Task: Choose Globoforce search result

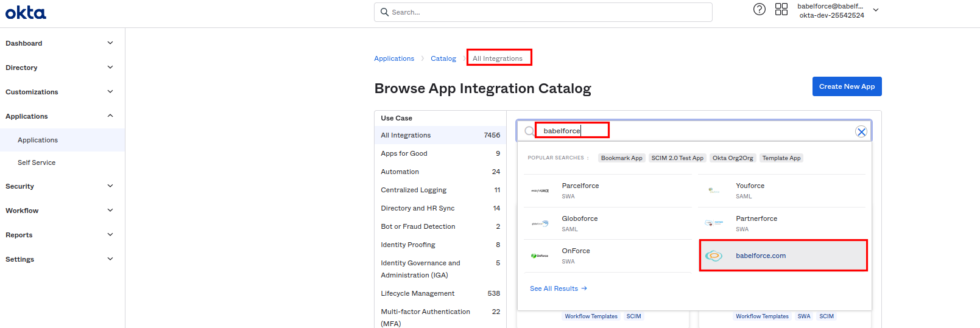Action: (x=607, y=223)
